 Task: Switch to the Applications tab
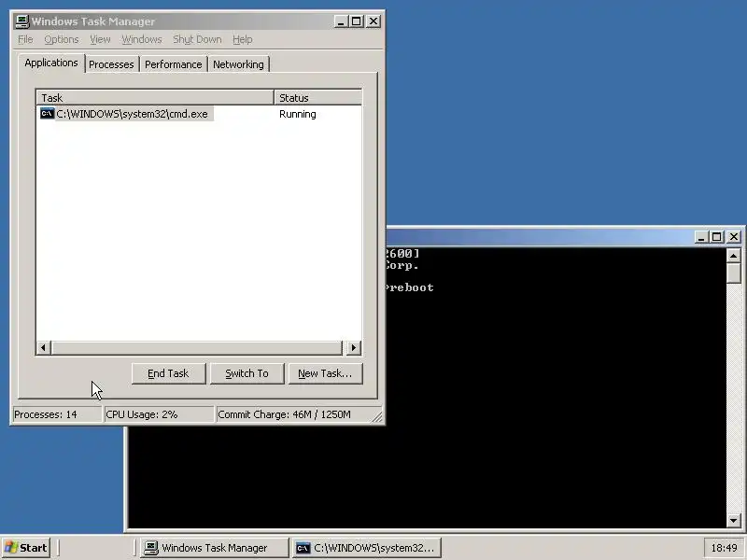tap(51, 63)
